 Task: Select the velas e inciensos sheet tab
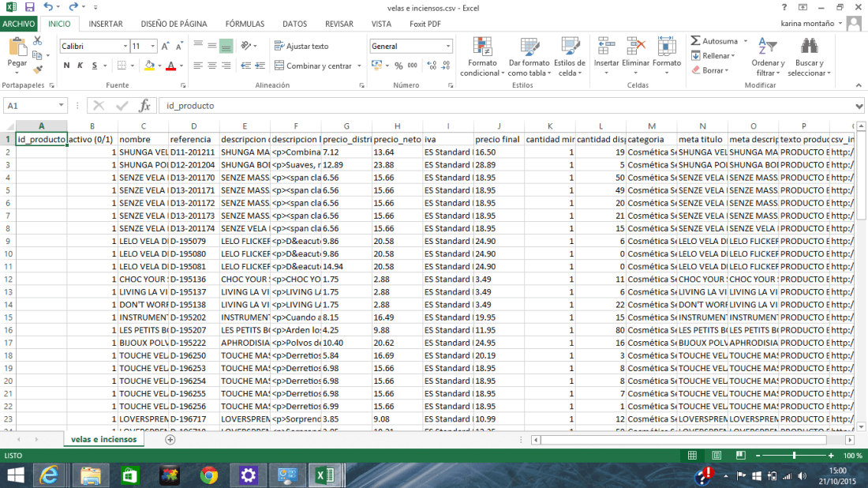[103, 439]
